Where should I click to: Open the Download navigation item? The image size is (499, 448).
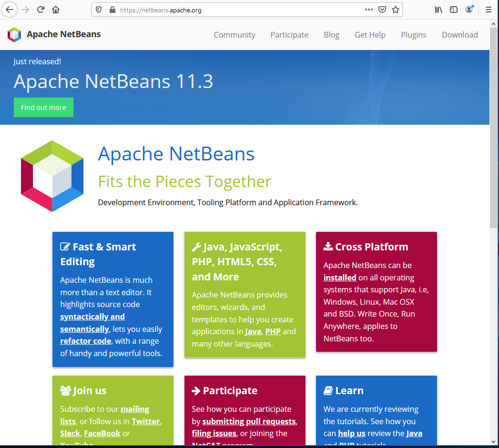pos(460,35)
